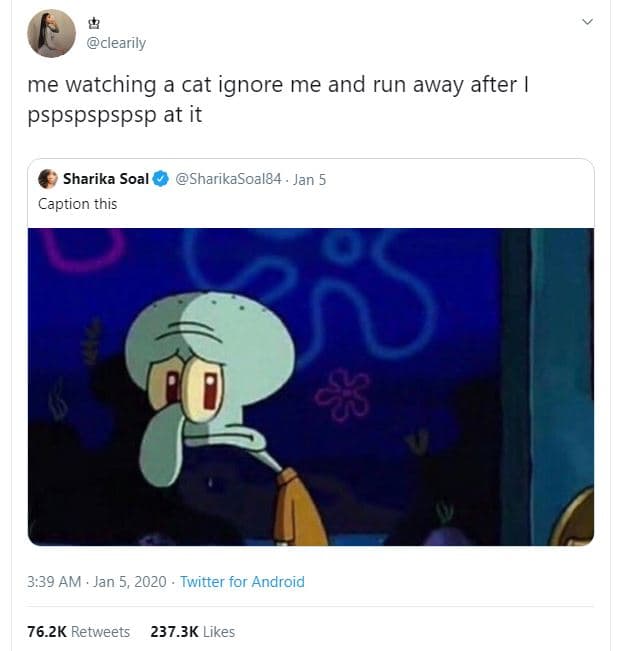Open the @SharikaSoal84 handle
The image size is (619, 651).
pyautogui.click(x=228, y=180)
